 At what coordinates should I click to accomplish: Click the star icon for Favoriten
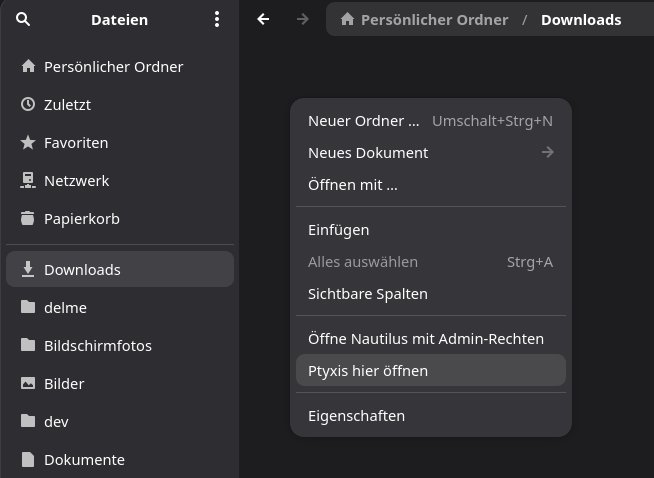[x=28, y=143]
